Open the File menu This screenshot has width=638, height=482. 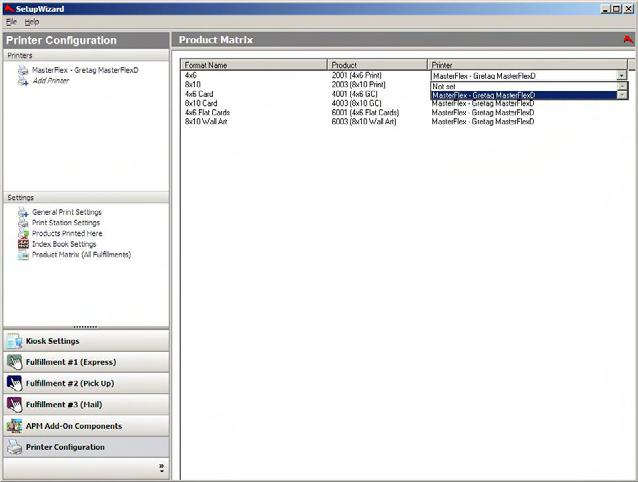(11, 22)
